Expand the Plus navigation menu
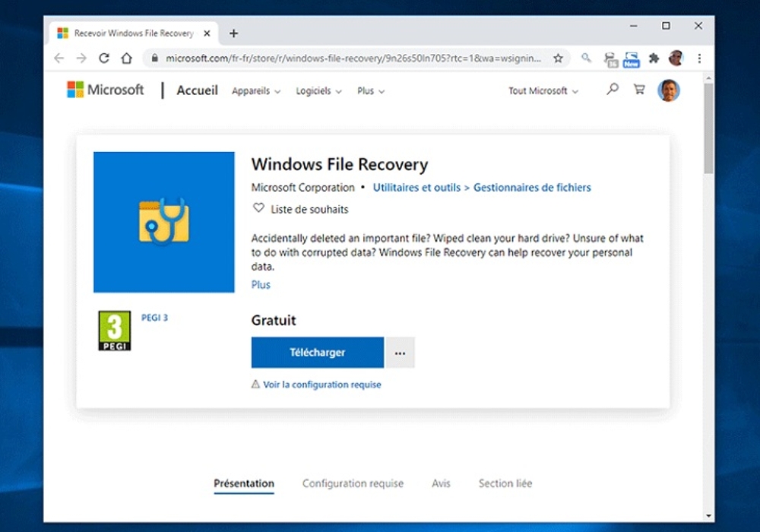The height and width of the screenshot is (532, 760). 371,91
